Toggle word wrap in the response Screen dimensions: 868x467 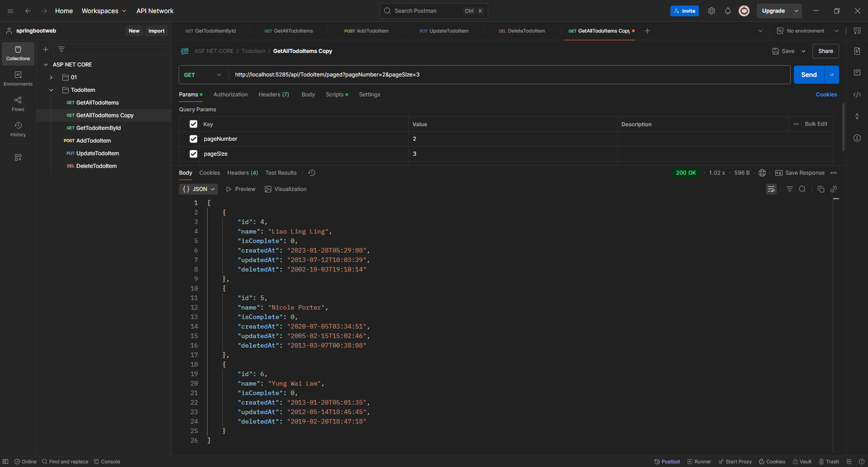[771, 189]
